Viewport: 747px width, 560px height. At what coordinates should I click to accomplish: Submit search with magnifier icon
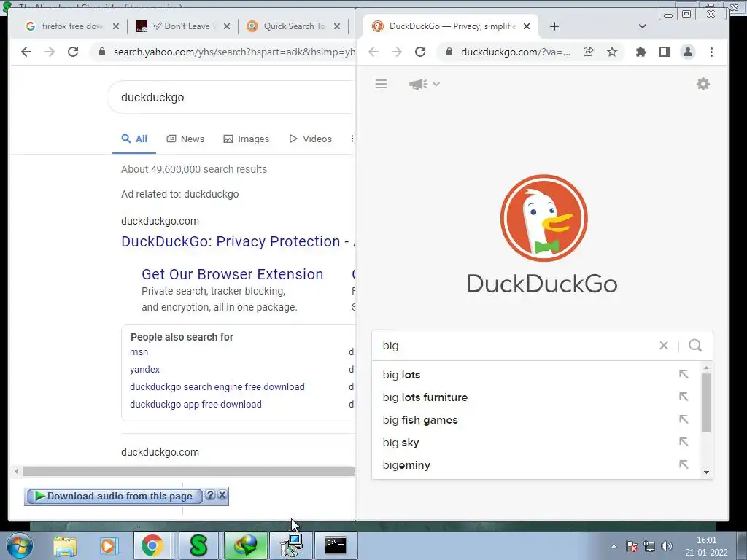coord(695,345)
